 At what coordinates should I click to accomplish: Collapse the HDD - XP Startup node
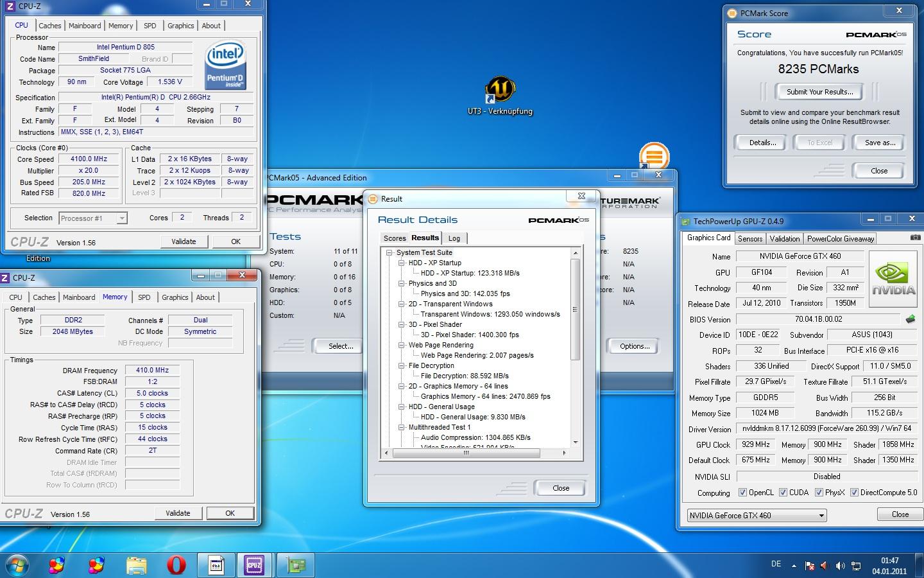pyautogui.click(x=401, y=263)
